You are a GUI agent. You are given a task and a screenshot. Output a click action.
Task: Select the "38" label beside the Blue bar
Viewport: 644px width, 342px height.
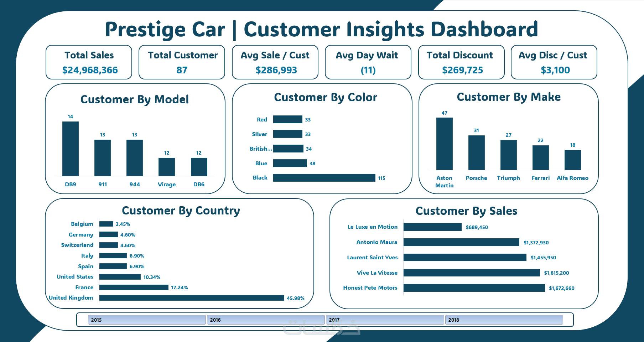coord(312,164)
